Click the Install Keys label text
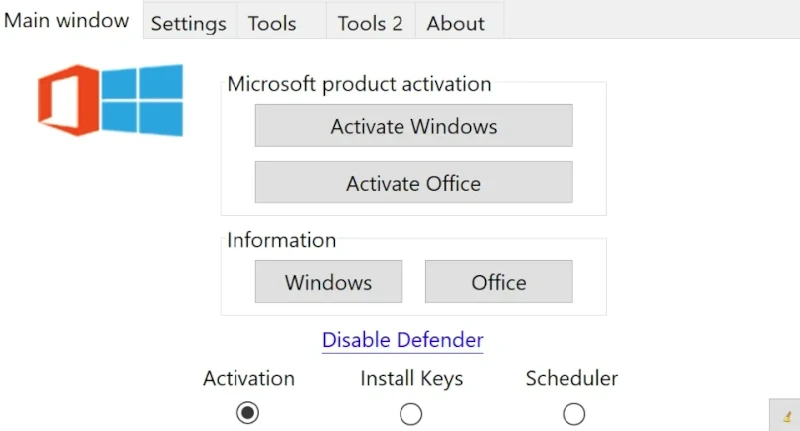 click(412, 379)
